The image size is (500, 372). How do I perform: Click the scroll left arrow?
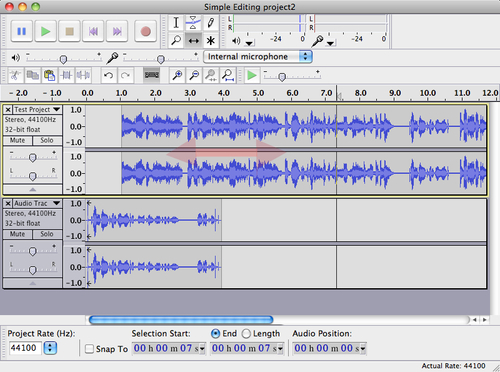point(475,320)
